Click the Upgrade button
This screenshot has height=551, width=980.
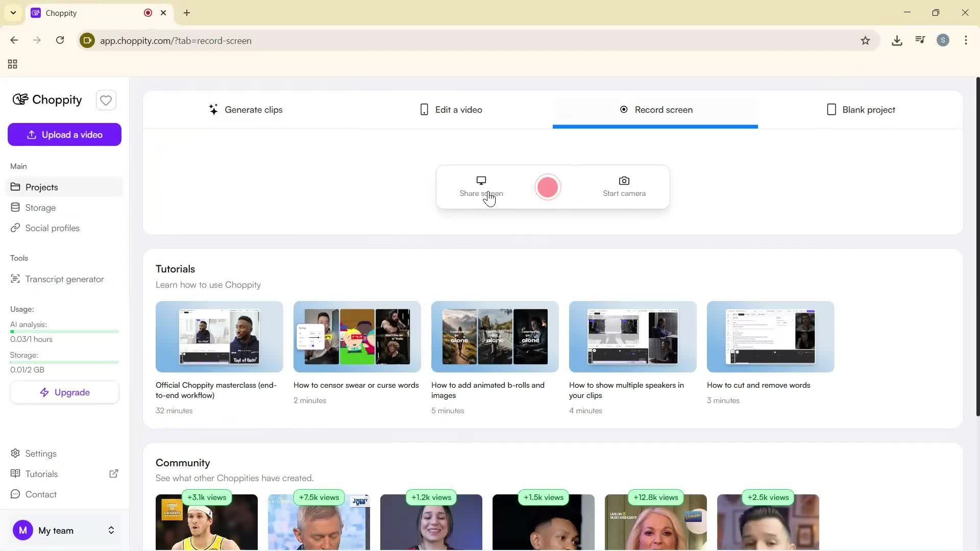tap(64, 392)
